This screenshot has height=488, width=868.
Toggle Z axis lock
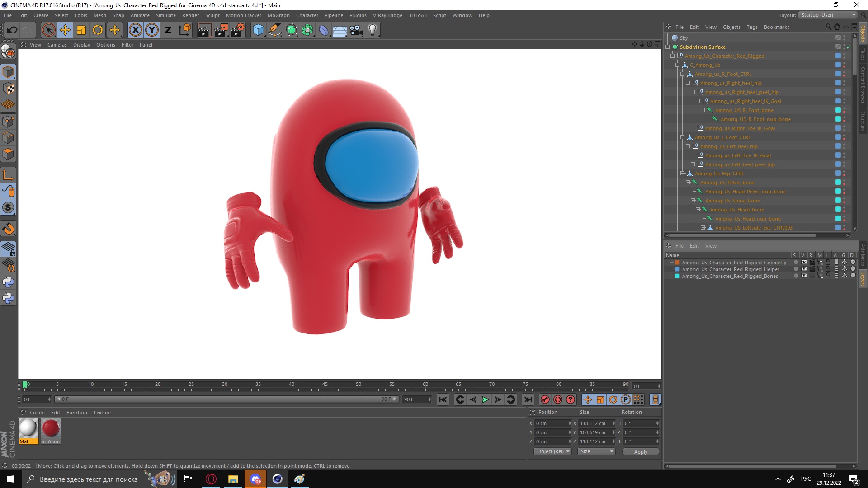pos(168,30)
